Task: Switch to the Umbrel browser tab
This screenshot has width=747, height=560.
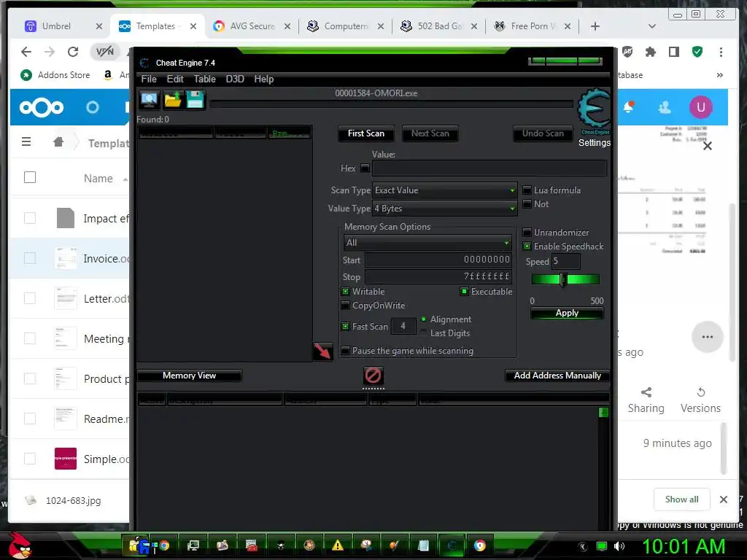Action: tap(63, 26)
